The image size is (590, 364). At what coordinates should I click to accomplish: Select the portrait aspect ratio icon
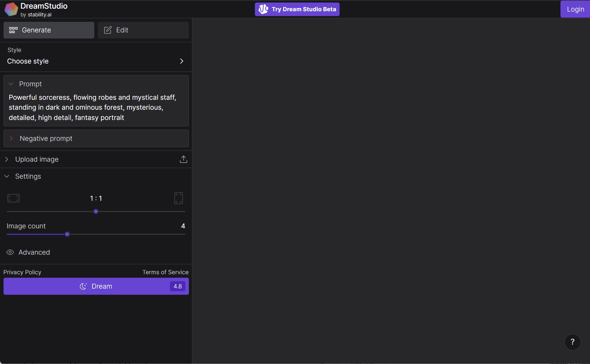click(179, 198)
